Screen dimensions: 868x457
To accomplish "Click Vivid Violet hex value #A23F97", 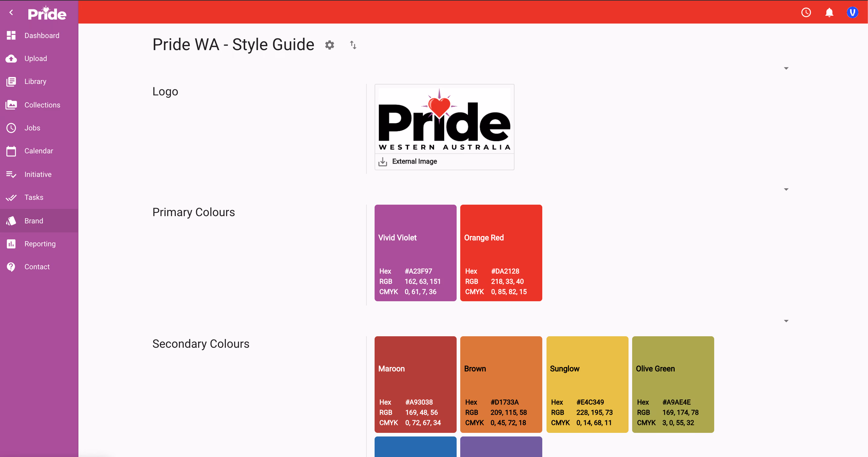I will click(418, 271).
